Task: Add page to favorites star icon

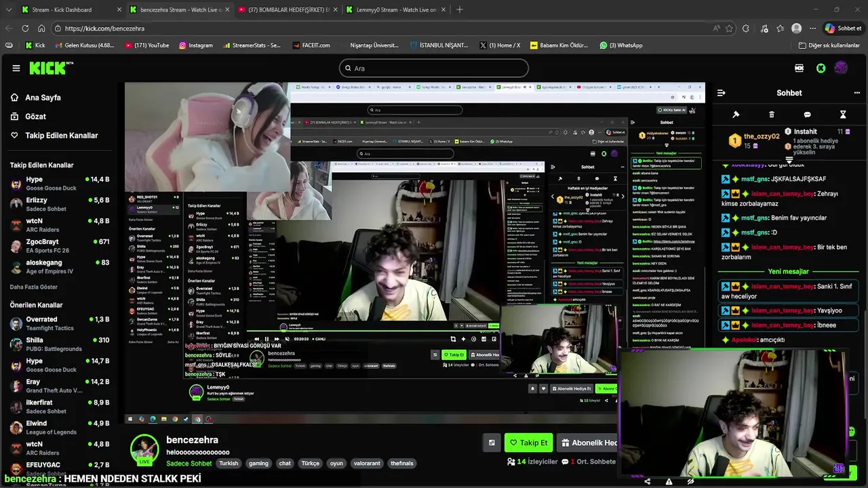Action: point(729,28)
